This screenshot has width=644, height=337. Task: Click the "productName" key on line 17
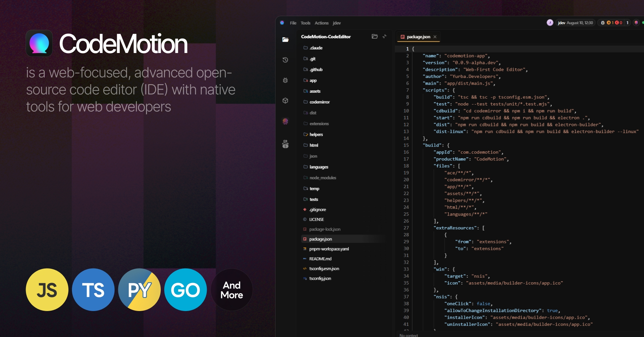[451, 159]
